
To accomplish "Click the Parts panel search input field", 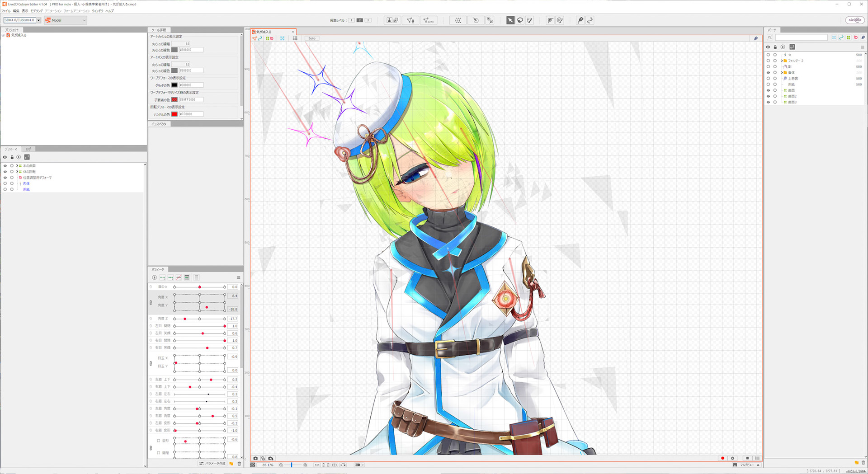I will point(801,38).
